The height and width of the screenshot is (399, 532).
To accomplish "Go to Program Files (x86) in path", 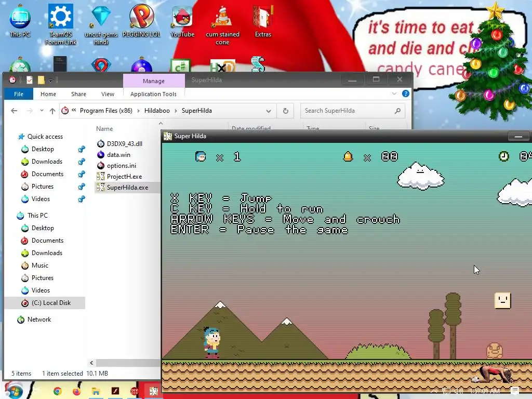I will coord(106,111).
